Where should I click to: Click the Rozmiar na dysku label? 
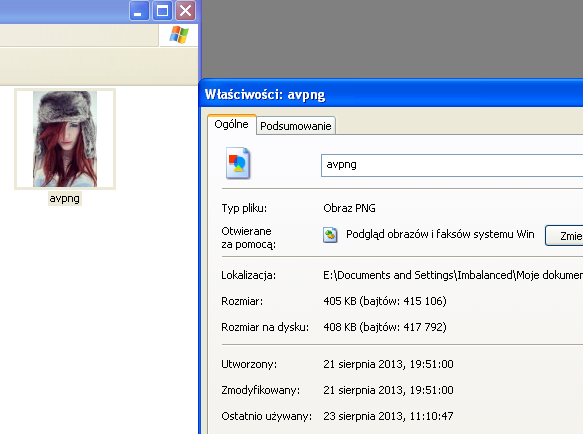coord(265,327)
